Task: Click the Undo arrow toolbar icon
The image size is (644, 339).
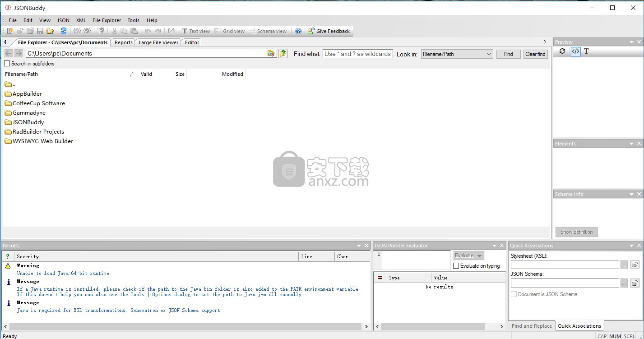Action: tap(148, 31)
